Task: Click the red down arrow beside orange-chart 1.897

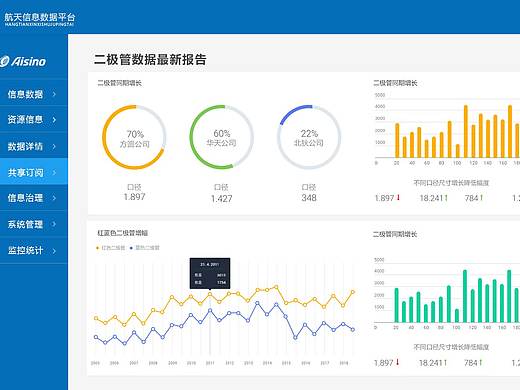Action: coord(398,198)
